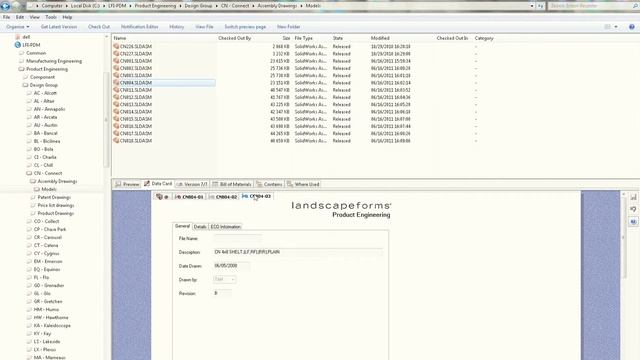Click Switch preview page
The image size is (640, 360).
(x=245, y=27)
